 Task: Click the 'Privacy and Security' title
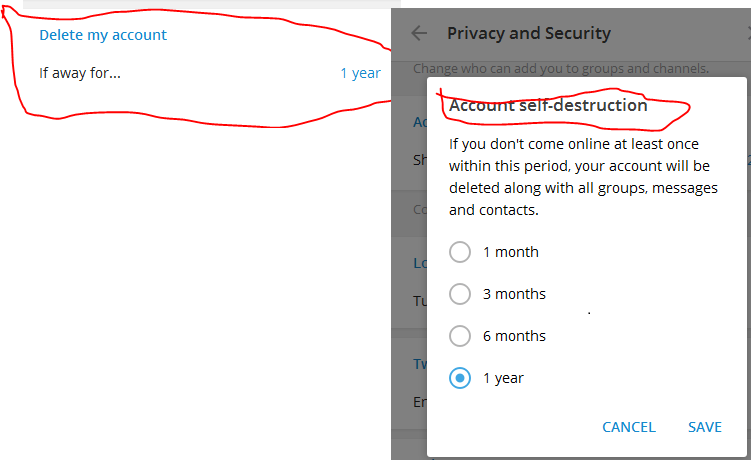click(529, 33)
